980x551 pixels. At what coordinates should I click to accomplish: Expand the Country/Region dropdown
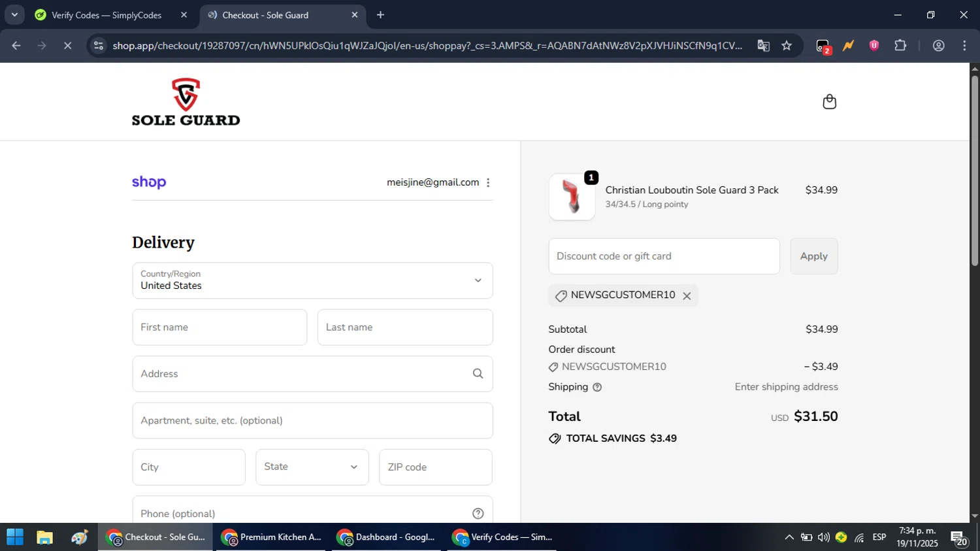pyautogui.click(x=312, y=280)
